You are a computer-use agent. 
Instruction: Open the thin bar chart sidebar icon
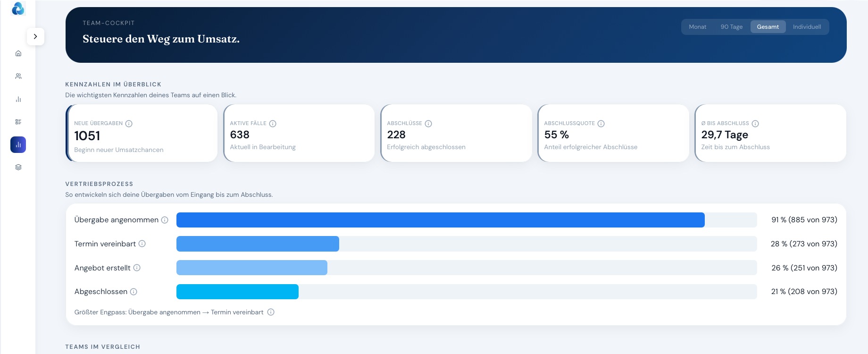click(x=18, y=99)
